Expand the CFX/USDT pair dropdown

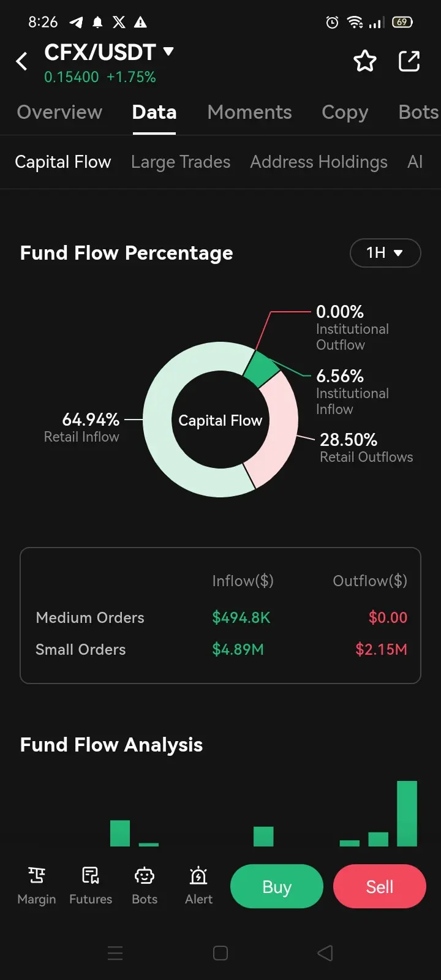tap(168, 51)
